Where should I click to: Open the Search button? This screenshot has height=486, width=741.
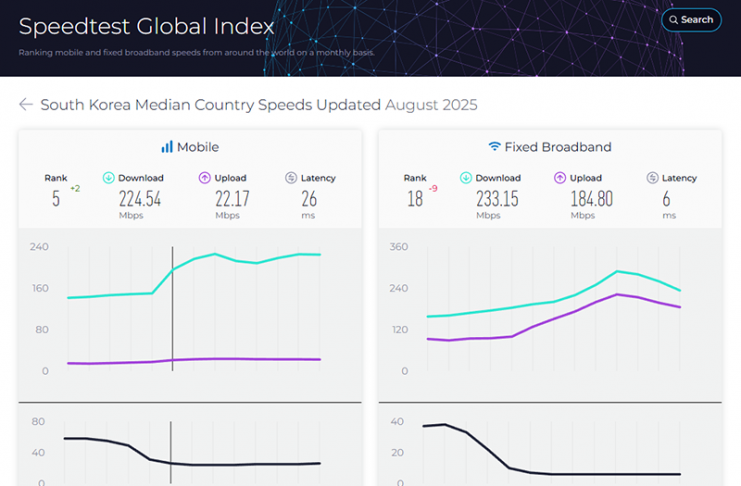pos(691,19)
